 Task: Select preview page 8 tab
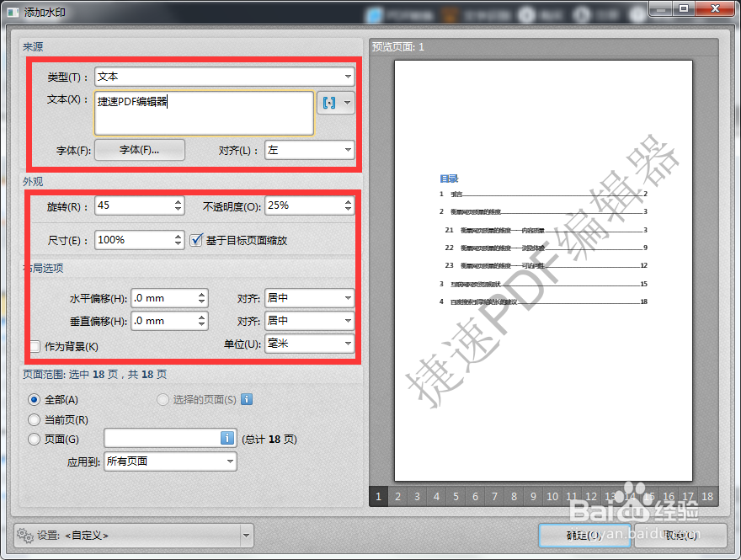(x=514, y=497)
